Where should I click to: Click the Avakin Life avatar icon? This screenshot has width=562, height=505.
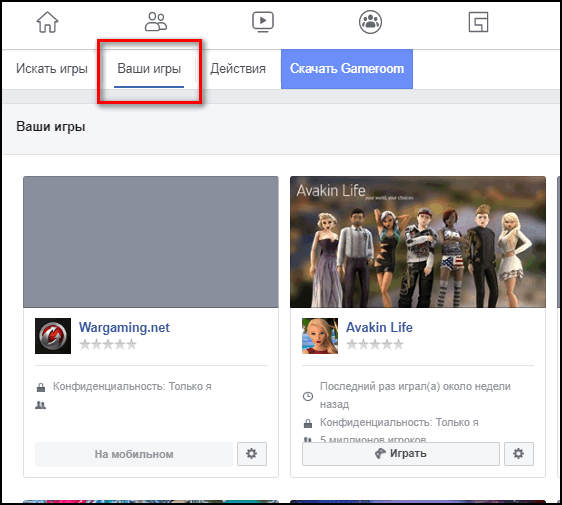coord(320,336)
